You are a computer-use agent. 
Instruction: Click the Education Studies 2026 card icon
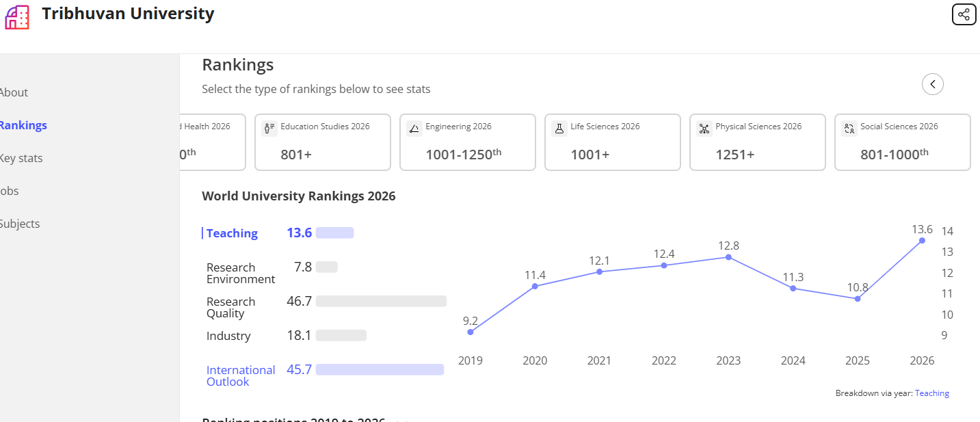coord(269,129)
